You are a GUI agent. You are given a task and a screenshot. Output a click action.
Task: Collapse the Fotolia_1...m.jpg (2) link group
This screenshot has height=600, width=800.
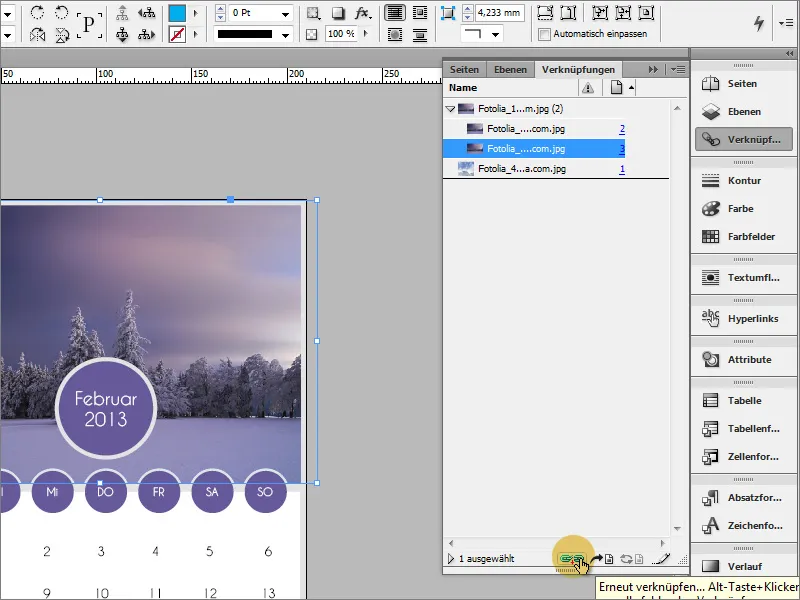(450, 109)
